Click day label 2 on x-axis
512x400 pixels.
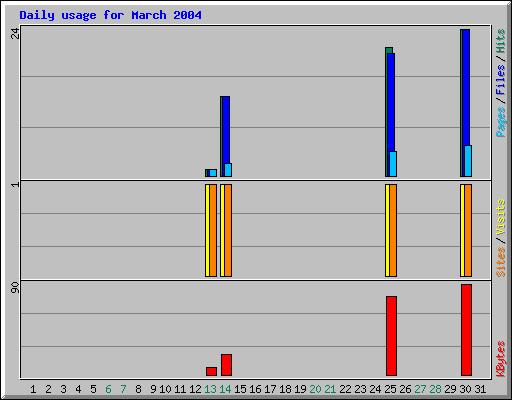pyautogui.click(x=48, y=389)
